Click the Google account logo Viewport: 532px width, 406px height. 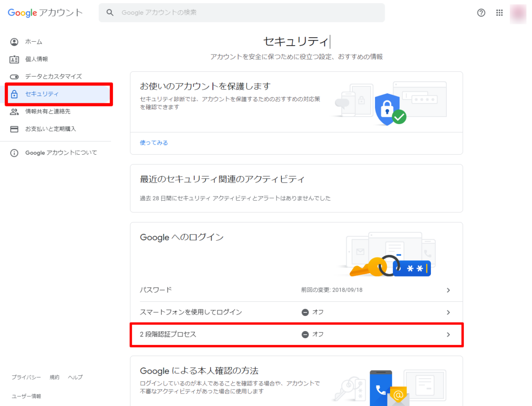tap(45, 12)
